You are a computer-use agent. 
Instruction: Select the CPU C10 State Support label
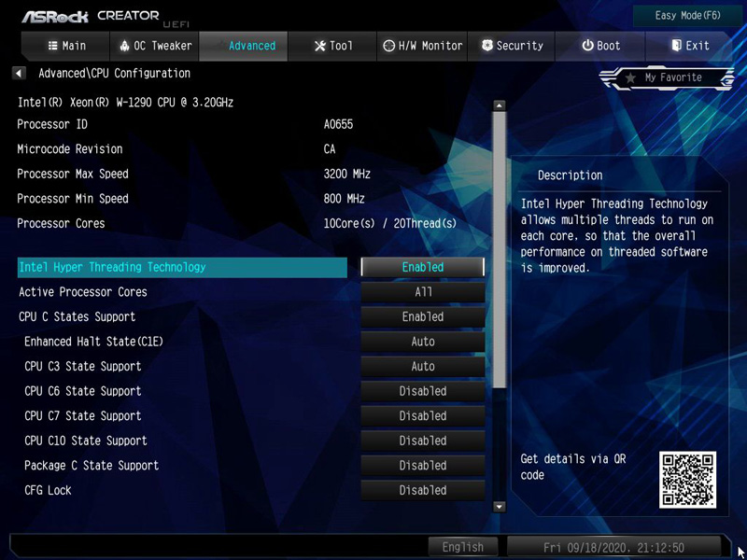(x=86, y=441)
